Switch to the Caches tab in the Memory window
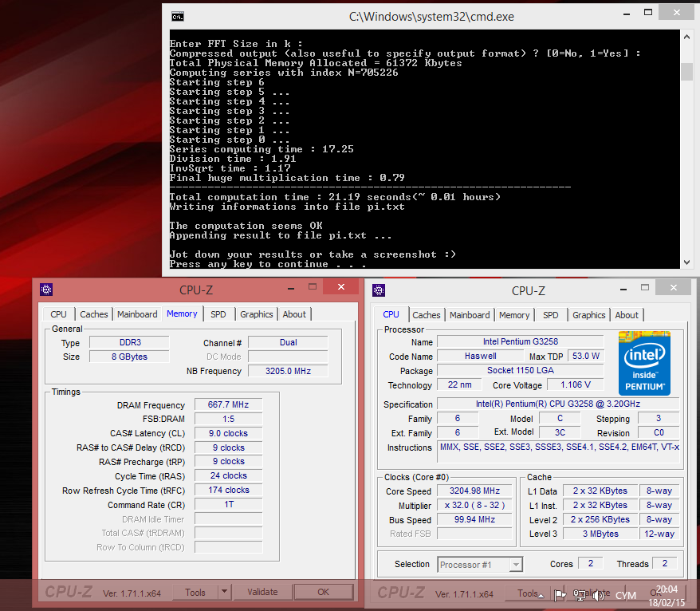The height and width of the screenshot is (611, 700). coord(94,314)
